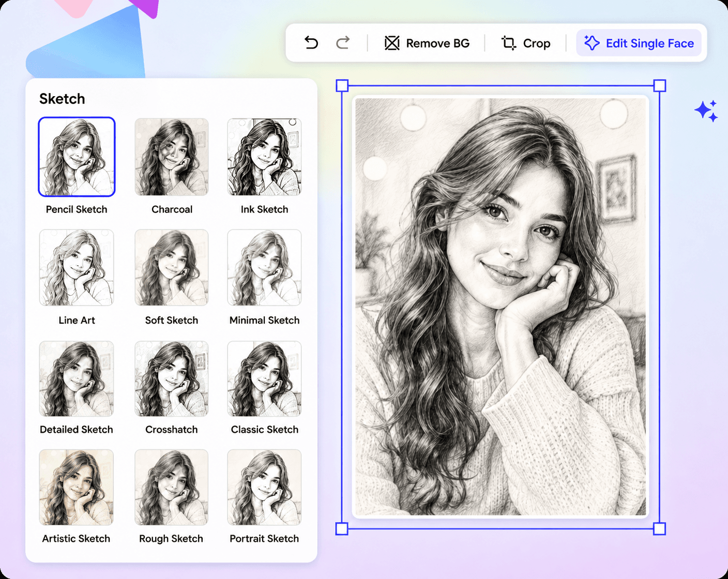This screenshot has width=728, height=579.
Task: Click the Soft Sketch label text
Action: point(172,320)
